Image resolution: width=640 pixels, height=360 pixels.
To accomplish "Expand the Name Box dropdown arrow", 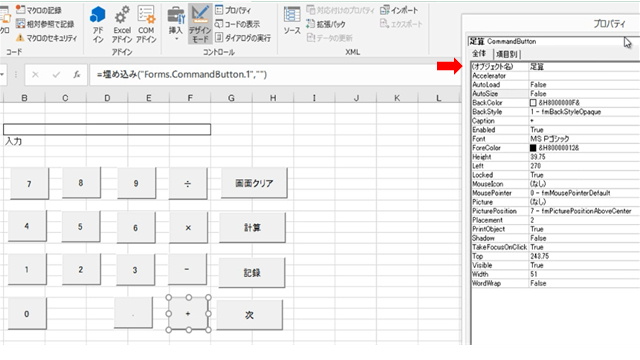I will 2,75.
